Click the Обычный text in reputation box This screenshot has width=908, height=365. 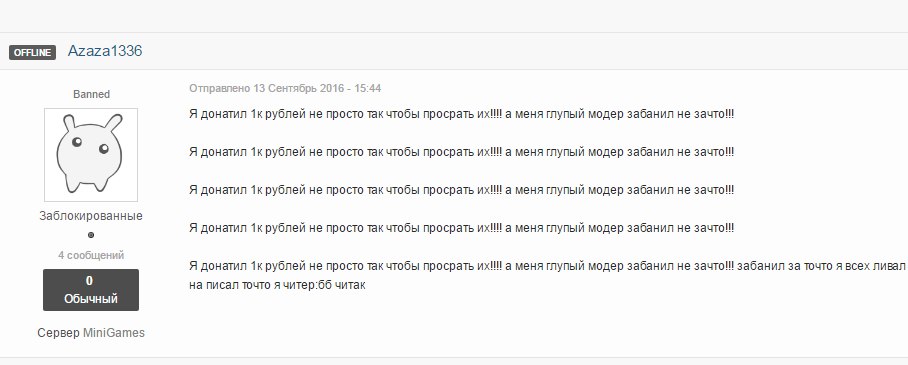91,300
